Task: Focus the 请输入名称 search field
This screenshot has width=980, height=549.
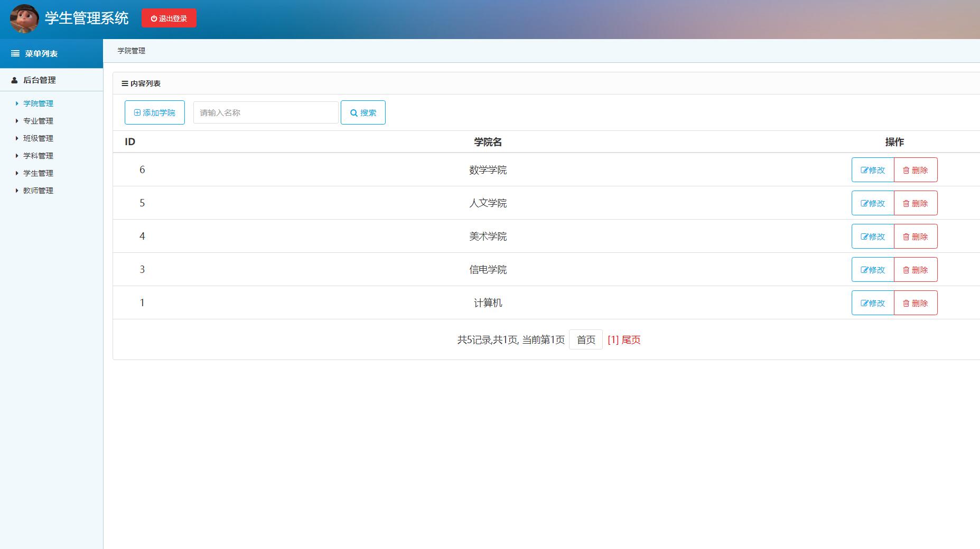Action: point(266,112)
